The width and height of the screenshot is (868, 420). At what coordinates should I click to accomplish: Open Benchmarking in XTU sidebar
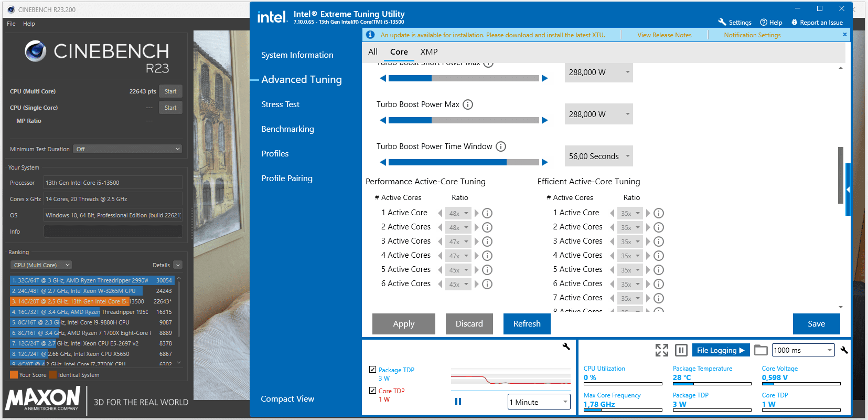(288, 129)
